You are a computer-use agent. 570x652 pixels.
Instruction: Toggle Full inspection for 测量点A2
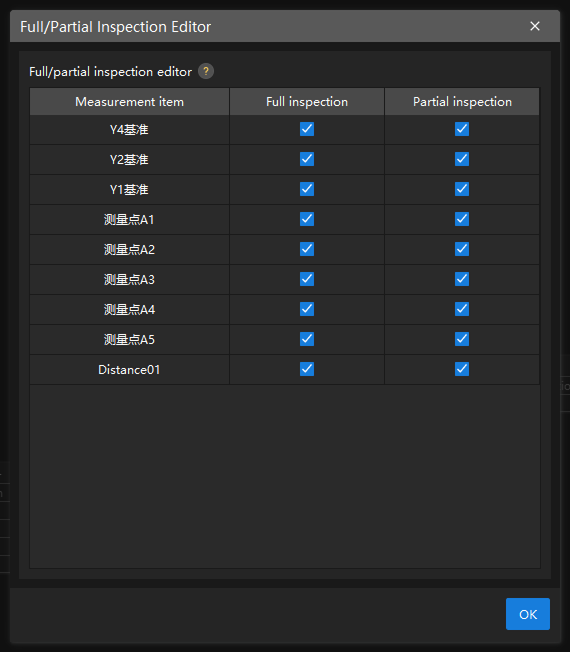click(307, 249)
